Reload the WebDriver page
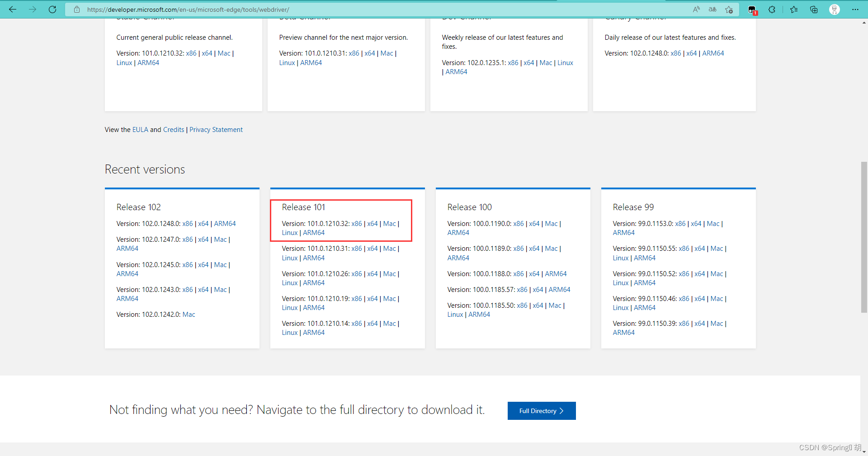The image size is (868, 456). point(52,9)
